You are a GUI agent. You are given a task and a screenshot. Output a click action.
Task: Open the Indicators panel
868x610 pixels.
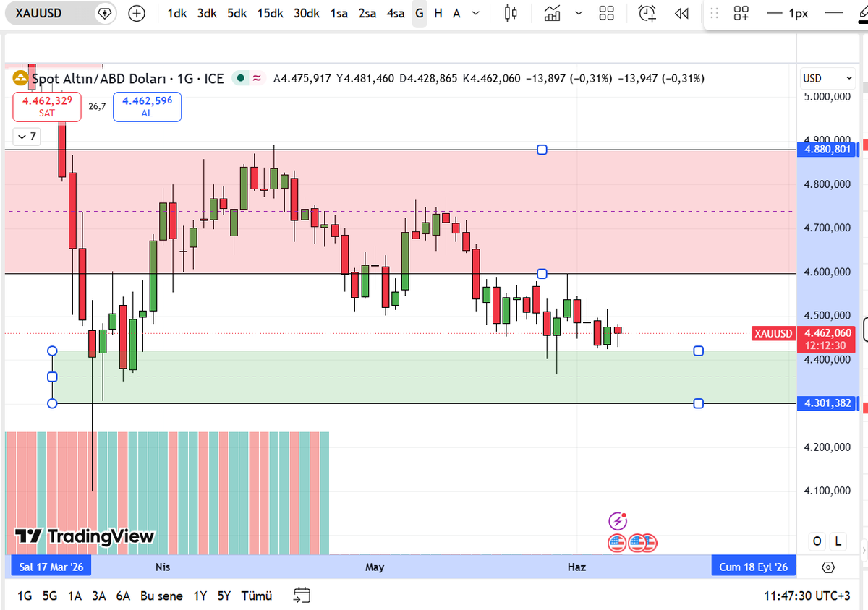[x=553, y=13]
